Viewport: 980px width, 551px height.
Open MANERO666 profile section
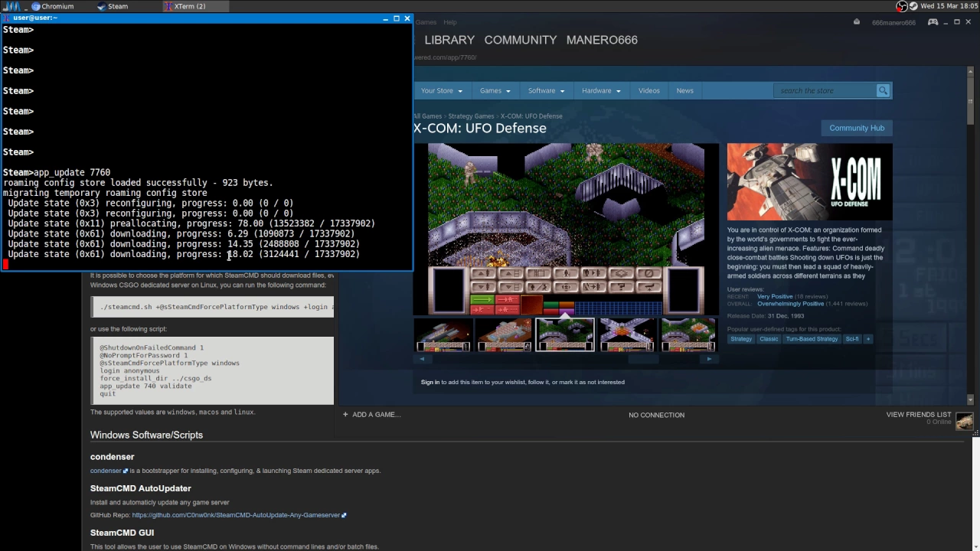(602, 40)
